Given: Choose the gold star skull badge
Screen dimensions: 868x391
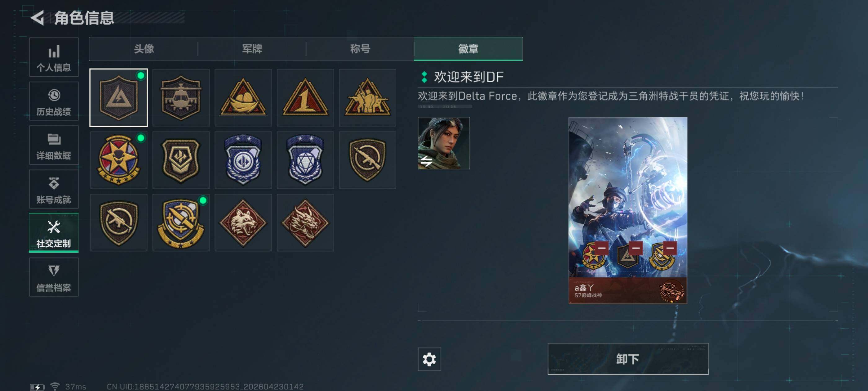Looking at the screenshot, I should click(119, 160).
